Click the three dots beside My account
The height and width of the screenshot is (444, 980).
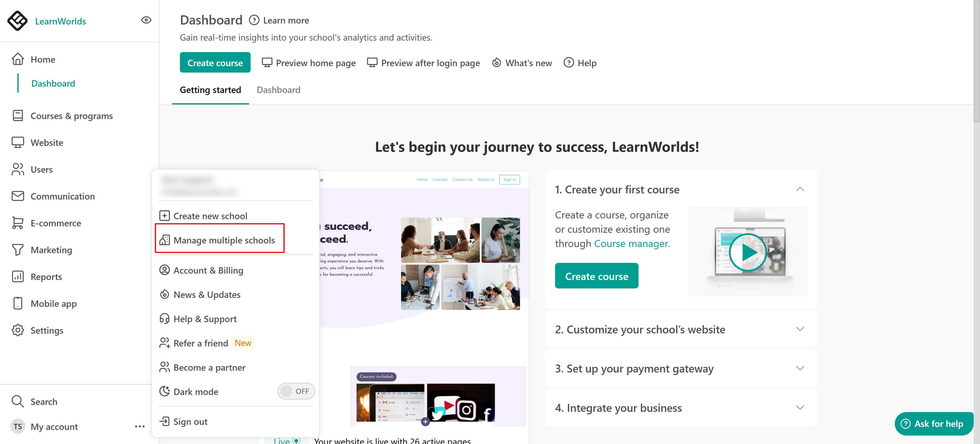(x=140, y=426)
